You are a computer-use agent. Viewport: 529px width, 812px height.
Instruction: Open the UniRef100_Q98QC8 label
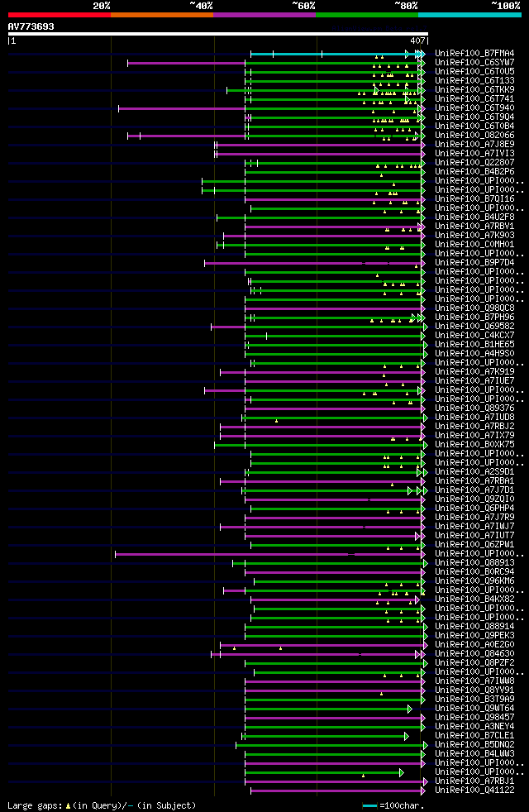coord(474,308)
